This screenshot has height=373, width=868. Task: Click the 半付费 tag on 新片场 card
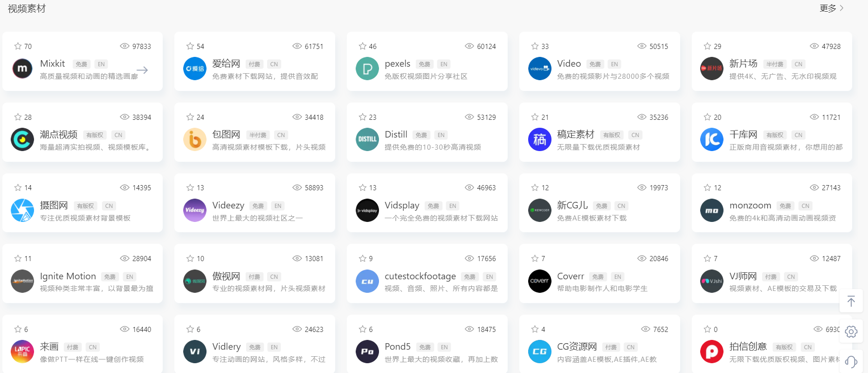[775, 64]
